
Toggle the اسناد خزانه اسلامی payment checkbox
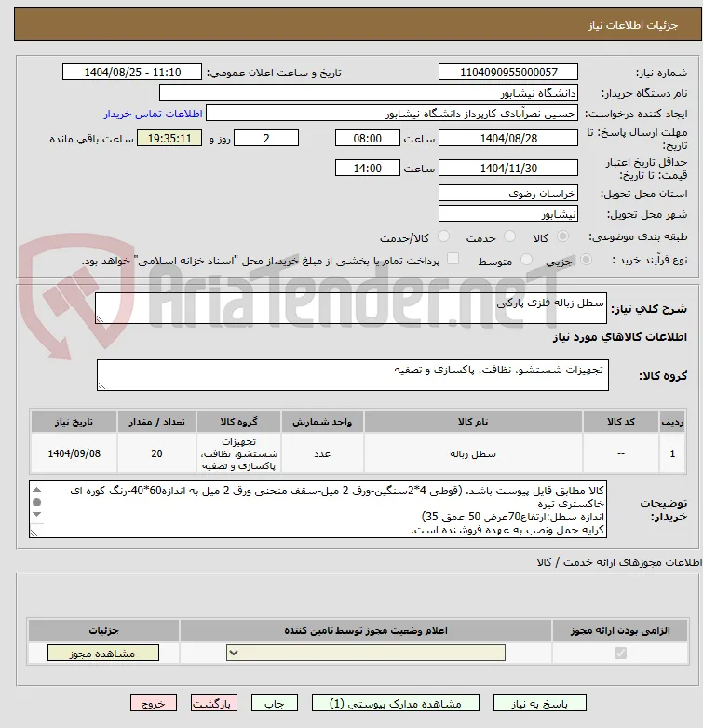453,259
